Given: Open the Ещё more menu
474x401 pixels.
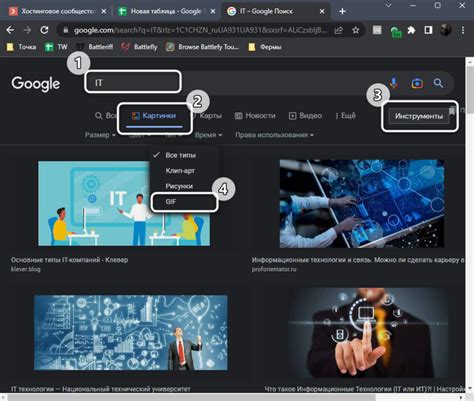Looking at the screenshot, I should tap(346, 116).
